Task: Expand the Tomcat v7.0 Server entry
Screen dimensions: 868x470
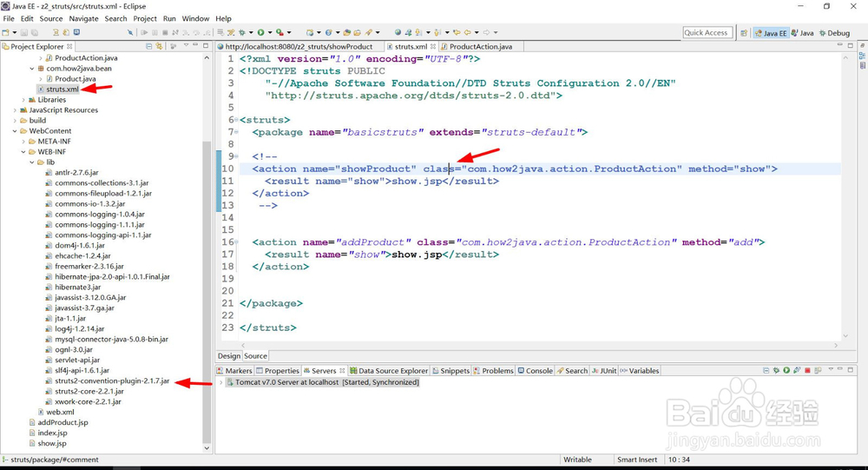Action: (x=220, y=382)
